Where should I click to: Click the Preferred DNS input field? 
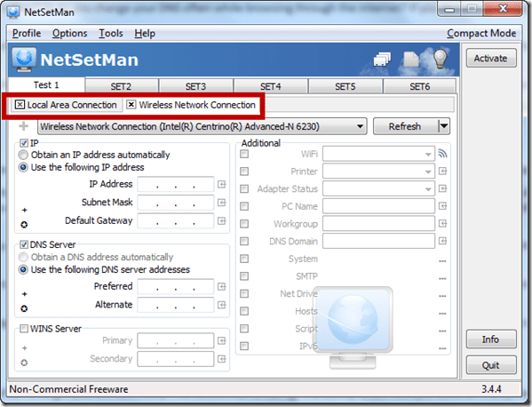click(176, 287)
